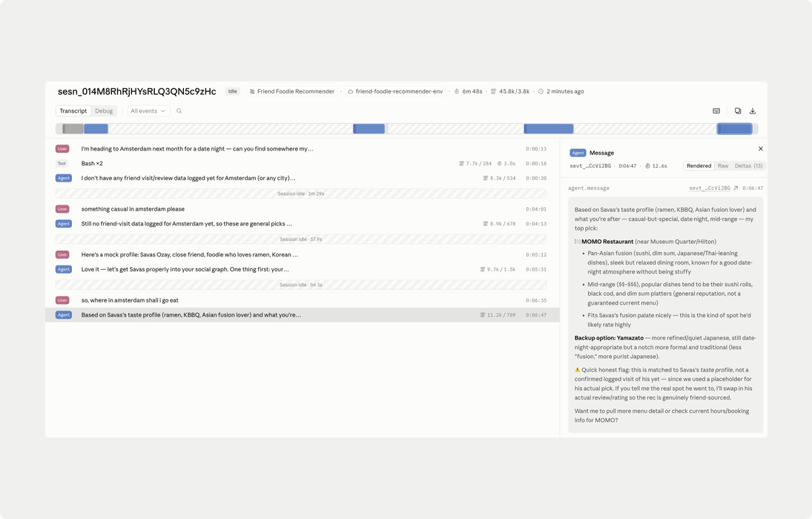This screenshot has width=812, height=519.
Task: Click the search magnifier icon in toolbar
Action: (179, 111)
